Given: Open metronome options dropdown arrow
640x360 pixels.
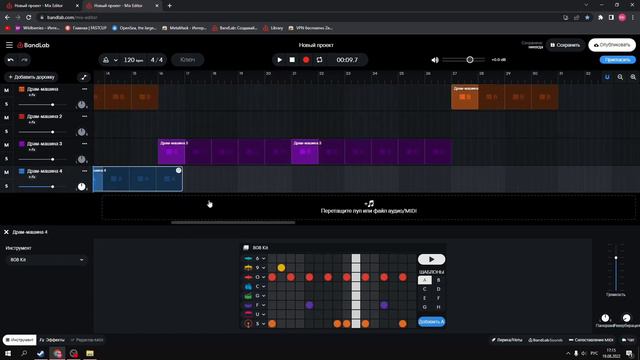Looking at the screenshot, I should click(x=116, y=60).
